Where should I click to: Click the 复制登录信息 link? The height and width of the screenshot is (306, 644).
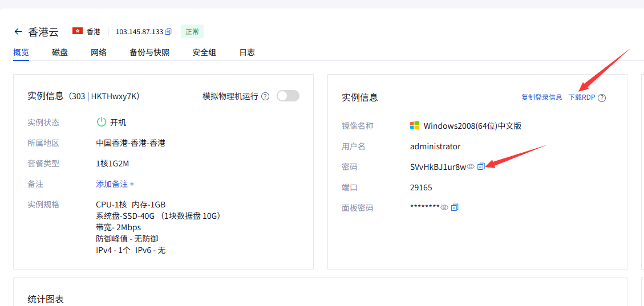[x=541, y=97]
